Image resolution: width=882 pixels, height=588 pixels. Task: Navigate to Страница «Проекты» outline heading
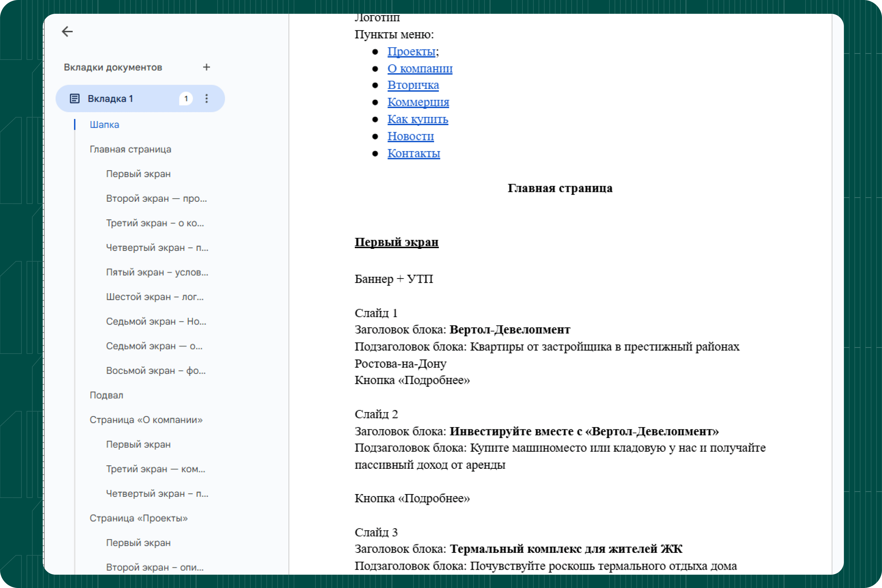138,518
